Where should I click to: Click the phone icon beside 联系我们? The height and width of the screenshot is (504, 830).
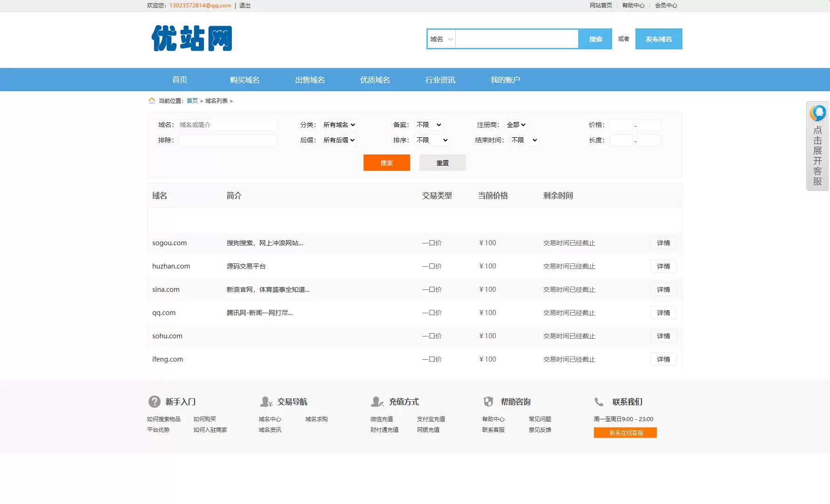(x=599, y=402)
